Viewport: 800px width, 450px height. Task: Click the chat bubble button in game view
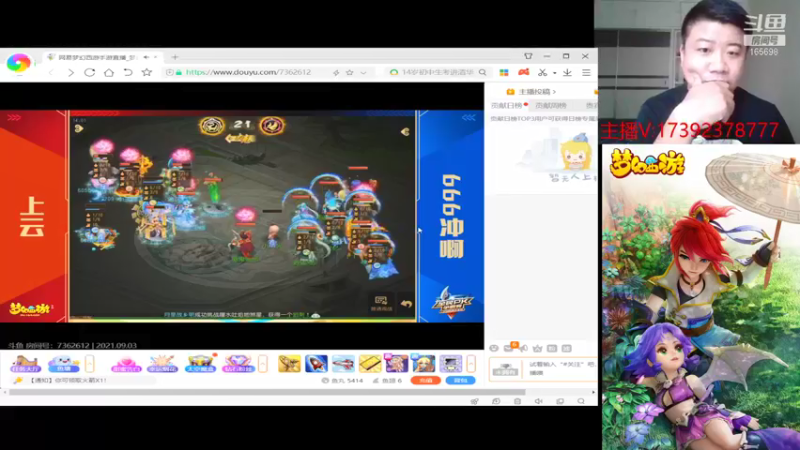[x=381, y=303]
